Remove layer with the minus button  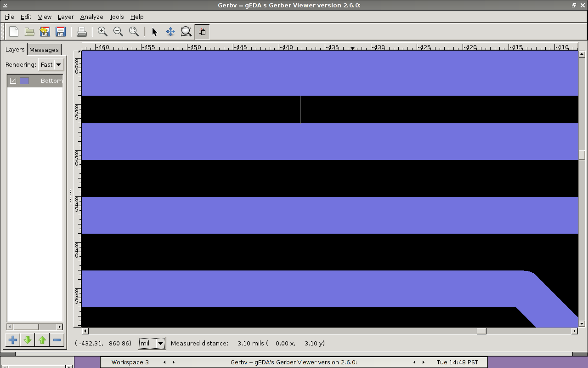pos(57,340)
